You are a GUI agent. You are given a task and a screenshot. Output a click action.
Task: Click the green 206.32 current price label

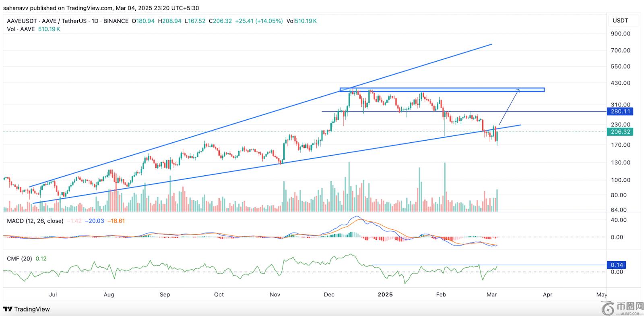[620, 132]
